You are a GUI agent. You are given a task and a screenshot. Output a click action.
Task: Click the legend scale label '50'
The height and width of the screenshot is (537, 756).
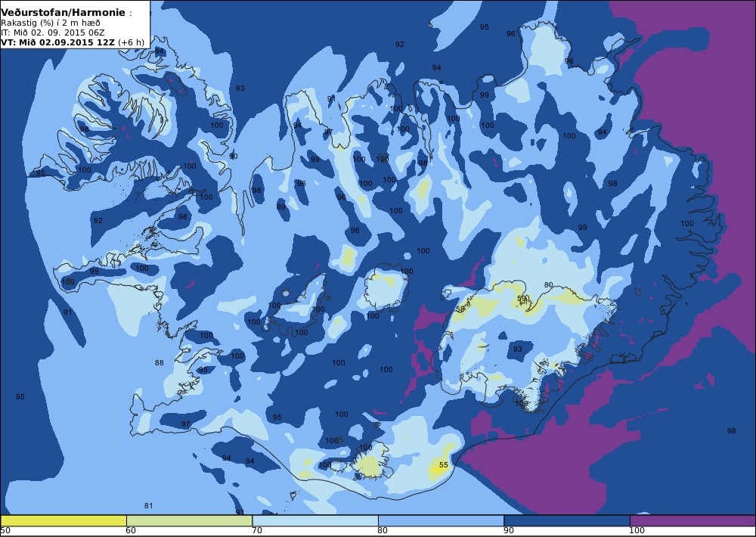pyautogui.click(x=5, y=531)
